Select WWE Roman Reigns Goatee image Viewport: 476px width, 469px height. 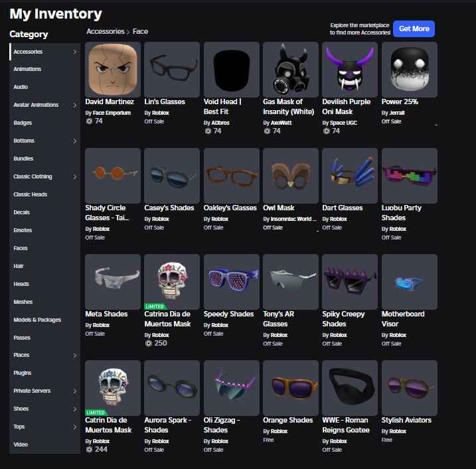tap(350, 388)
